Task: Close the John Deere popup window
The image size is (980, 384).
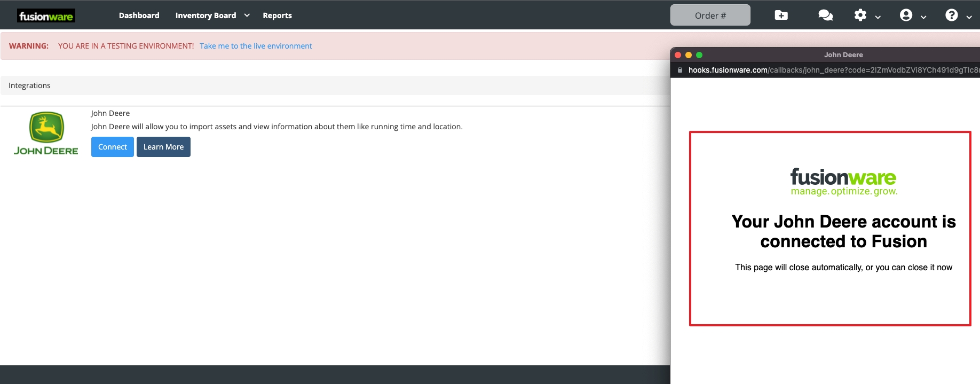Action: click(678, 55)
